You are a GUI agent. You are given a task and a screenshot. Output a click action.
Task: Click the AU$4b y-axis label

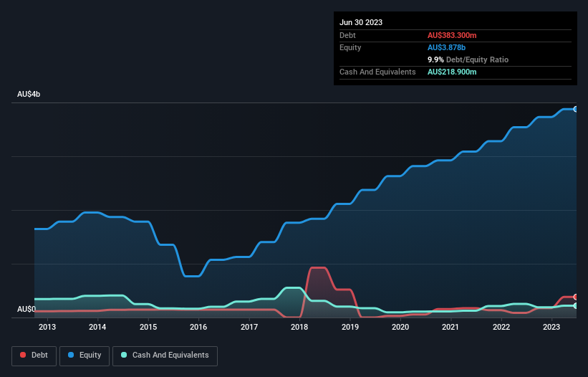click(x=29, y=94)
